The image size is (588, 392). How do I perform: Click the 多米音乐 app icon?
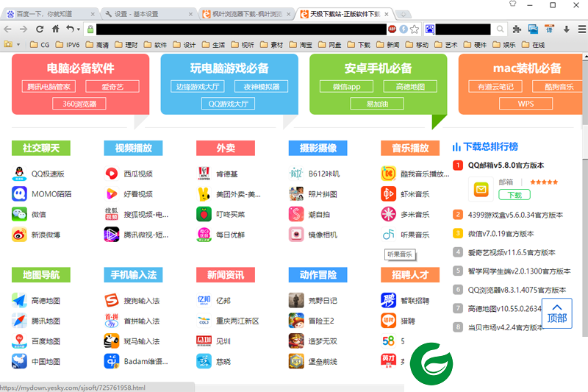[388, 214]
